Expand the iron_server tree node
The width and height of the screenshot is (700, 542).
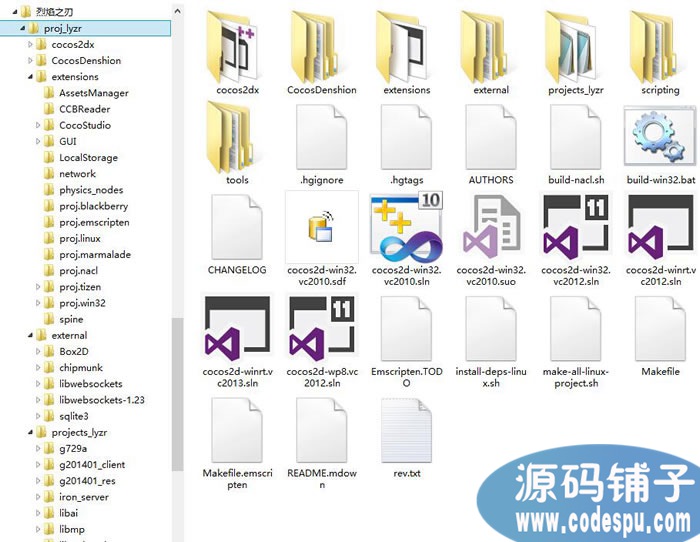pos(38,497)
